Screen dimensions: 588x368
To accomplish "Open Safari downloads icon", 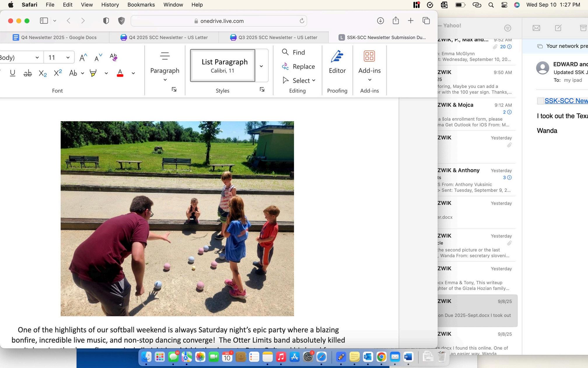I will tap(380, 21).
